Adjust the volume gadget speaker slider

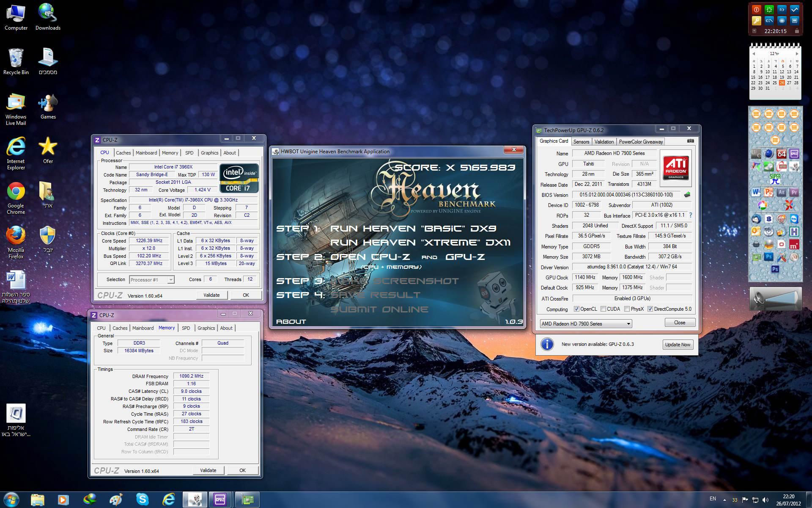tap(775, 299)
